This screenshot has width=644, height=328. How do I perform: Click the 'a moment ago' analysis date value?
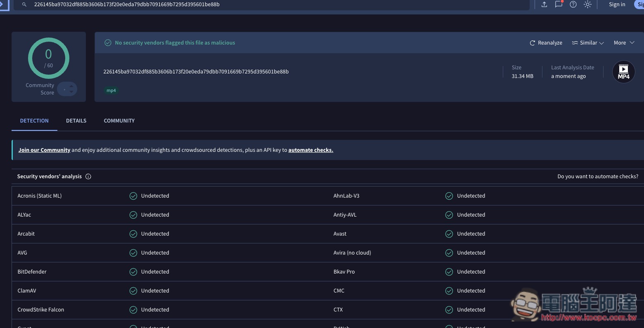pos(568,76)
